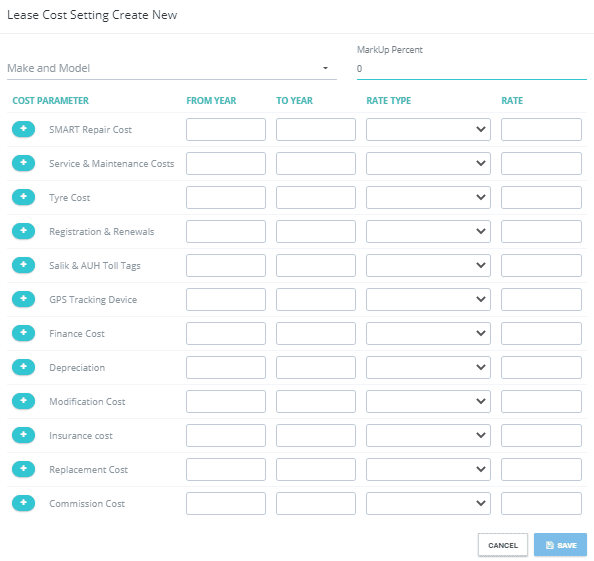Open the Make and Model dropdown
Viewport: 594px width, 561px height.
click(172, 68)
